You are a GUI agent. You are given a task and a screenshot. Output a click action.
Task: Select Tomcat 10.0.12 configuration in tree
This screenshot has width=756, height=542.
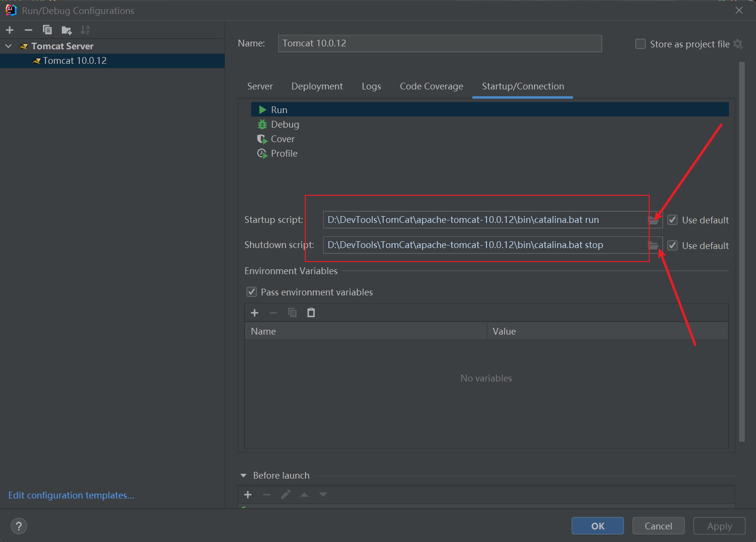pos(112,60)
